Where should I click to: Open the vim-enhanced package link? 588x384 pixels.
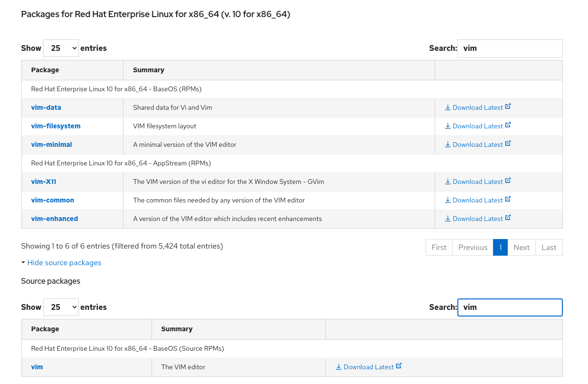coord(55,219)
